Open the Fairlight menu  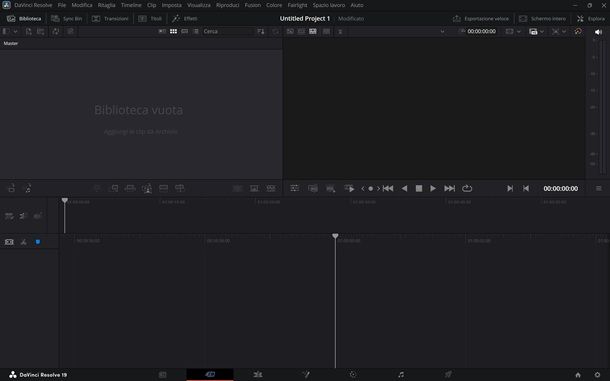pos(298,5)
